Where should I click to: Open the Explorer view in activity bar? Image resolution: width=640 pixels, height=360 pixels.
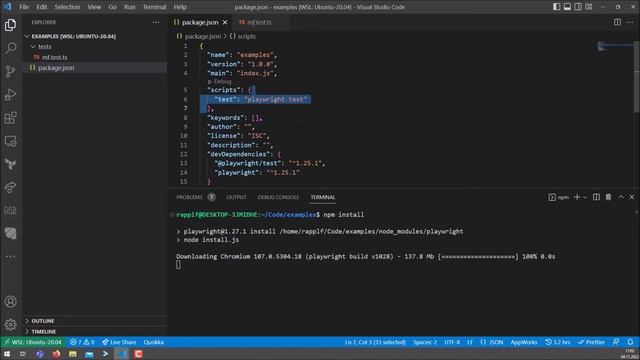[11, 25]
